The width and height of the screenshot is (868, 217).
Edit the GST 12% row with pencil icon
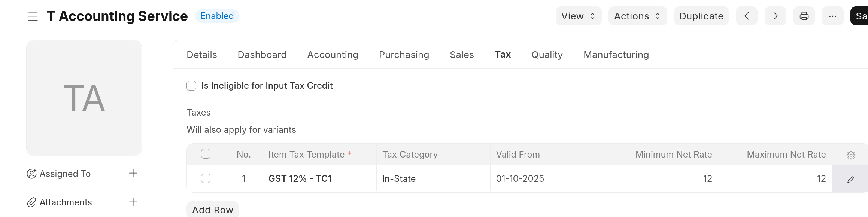[850, 179]
